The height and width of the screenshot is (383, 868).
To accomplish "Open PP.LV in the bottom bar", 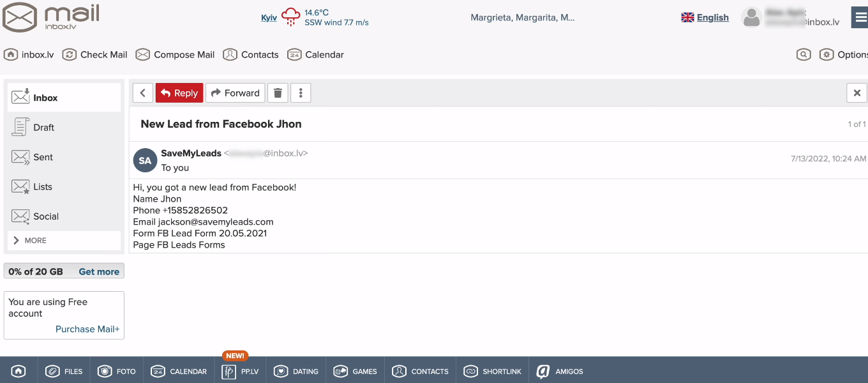I will 240,372.
